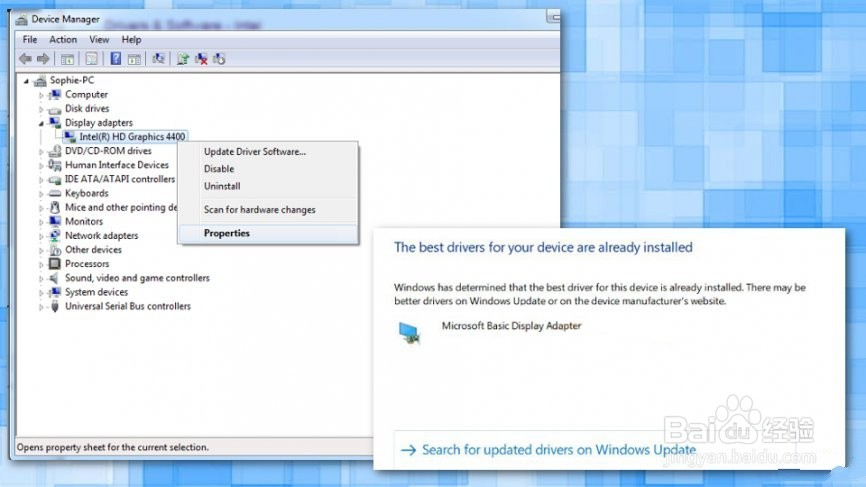Click the Display adapters category icon
This screenshot has width=866, height=487.
point(55,123)
